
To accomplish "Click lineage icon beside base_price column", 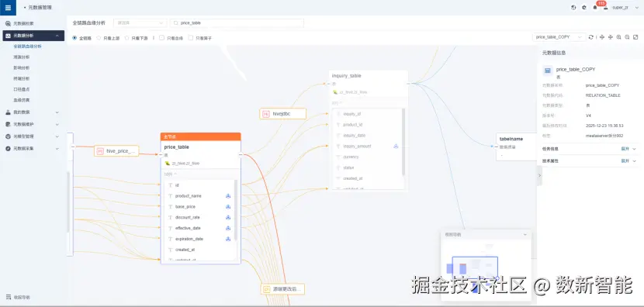I will tap(228, 207).
